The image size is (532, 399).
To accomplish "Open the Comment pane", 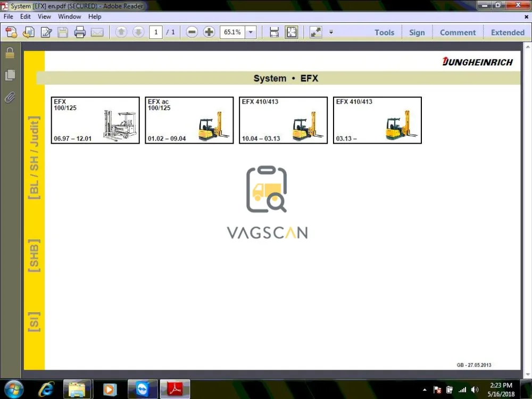I will coord(458,32).
